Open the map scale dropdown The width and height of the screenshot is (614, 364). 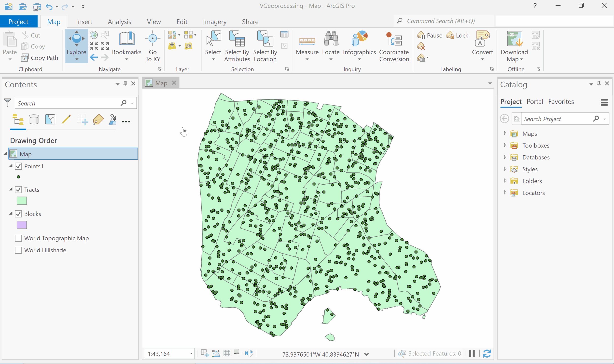(x=191, y=353)
